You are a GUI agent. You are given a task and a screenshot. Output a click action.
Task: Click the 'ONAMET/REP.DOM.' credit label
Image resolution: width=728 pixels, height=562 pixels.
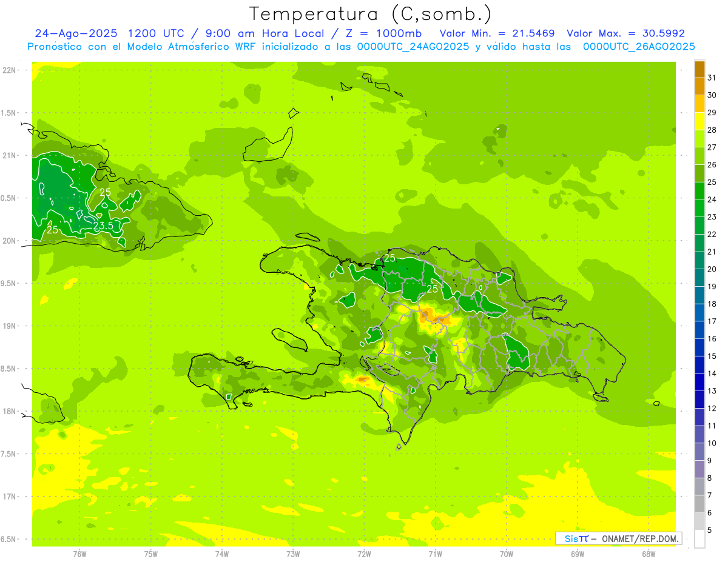coord(641,538)
